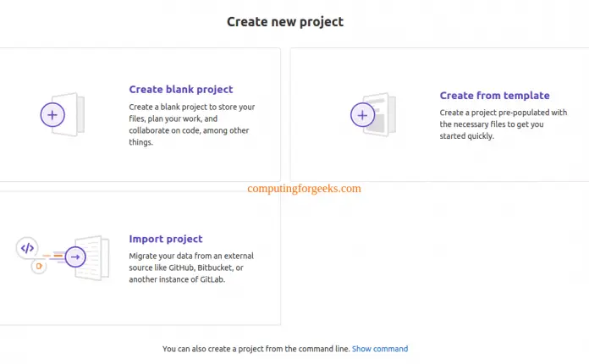The image size is (589, 364).
Task: Click the arrow circle icon in Import project
Action: pyautogui.click(x=75, y=256)
